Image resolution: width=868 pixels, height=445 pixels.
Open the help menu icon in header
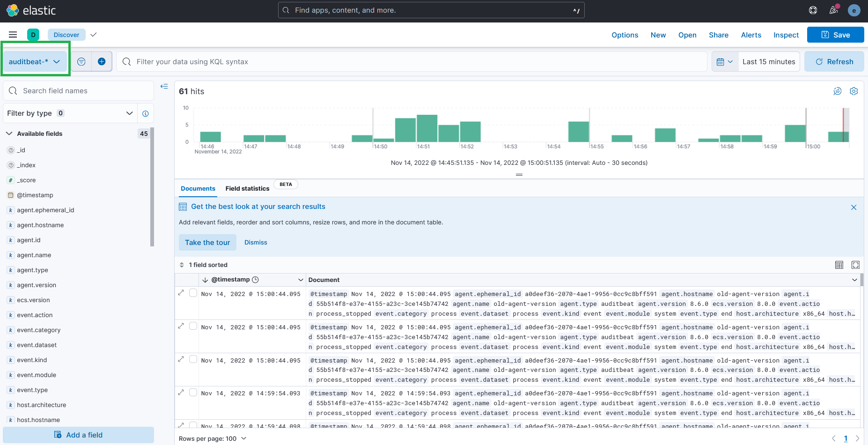[813, 10]
